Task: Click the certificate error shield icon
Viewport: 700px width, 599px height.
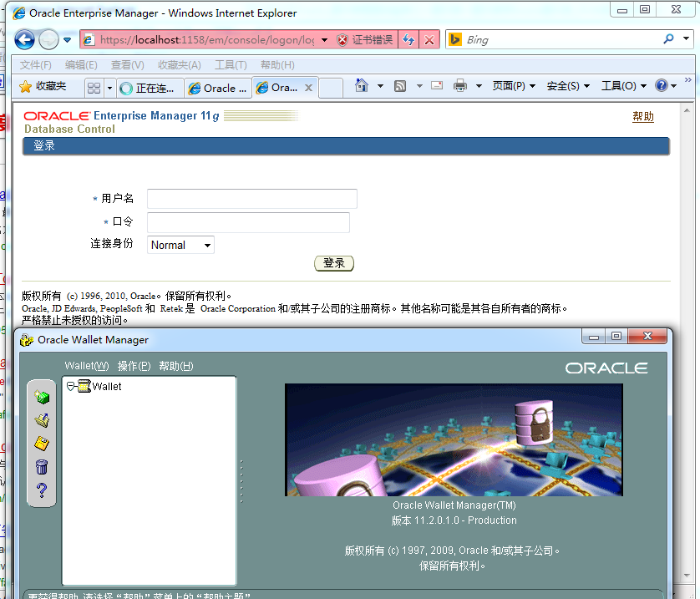Action: tap(342, 40)
